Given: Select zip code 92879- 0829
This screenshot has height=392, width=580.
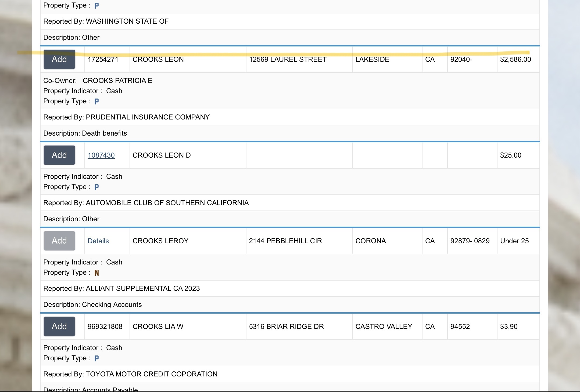Looking at the screenshot, I should coord(470,241).
